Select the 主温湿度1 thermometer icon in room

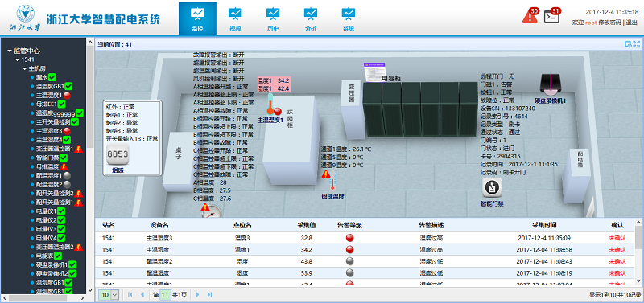click(x=270, y=104)
